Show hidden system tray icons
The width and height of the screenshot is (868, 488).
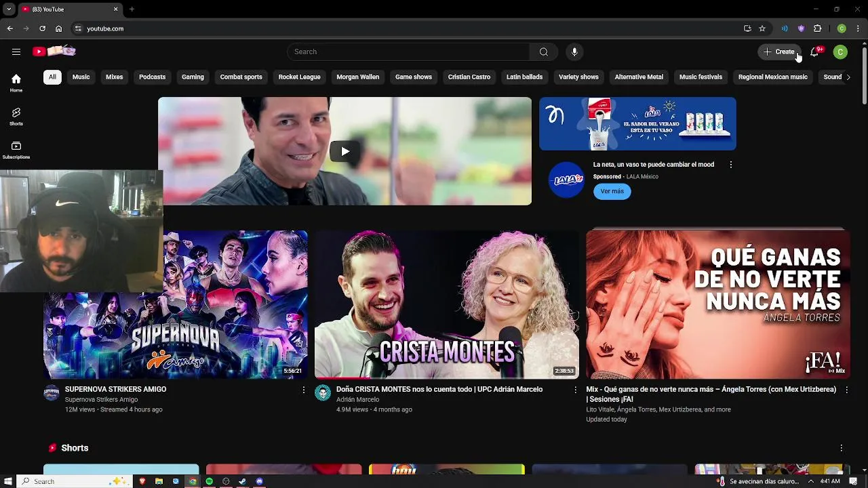(x=810, y=481)
